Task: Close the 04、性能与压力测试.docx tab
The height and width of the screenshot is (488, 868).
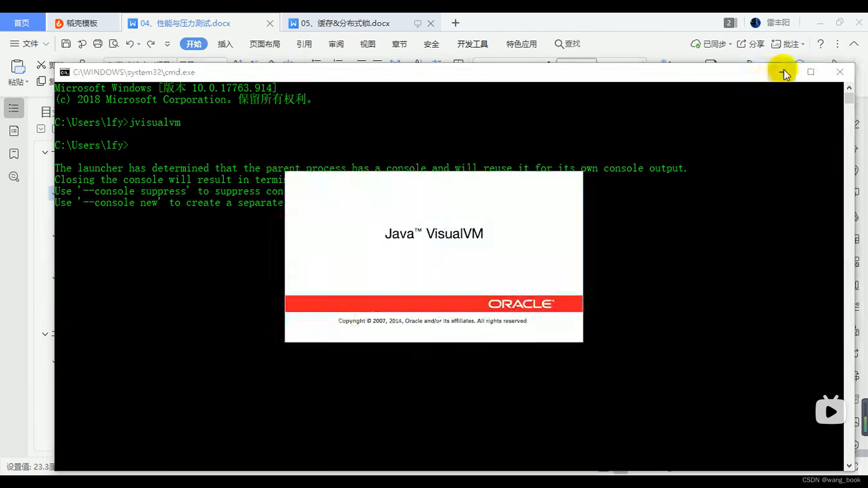Action: (x=270, y=23)
